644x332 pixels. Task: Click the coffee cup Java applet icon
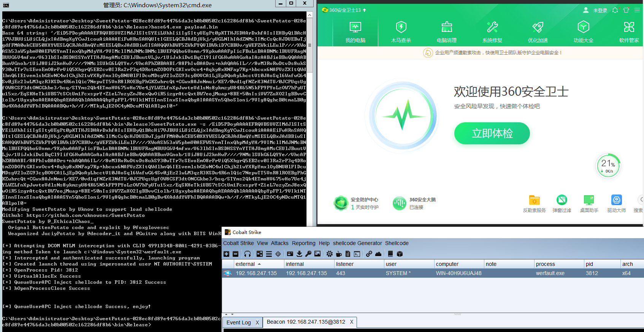(339, 254)
